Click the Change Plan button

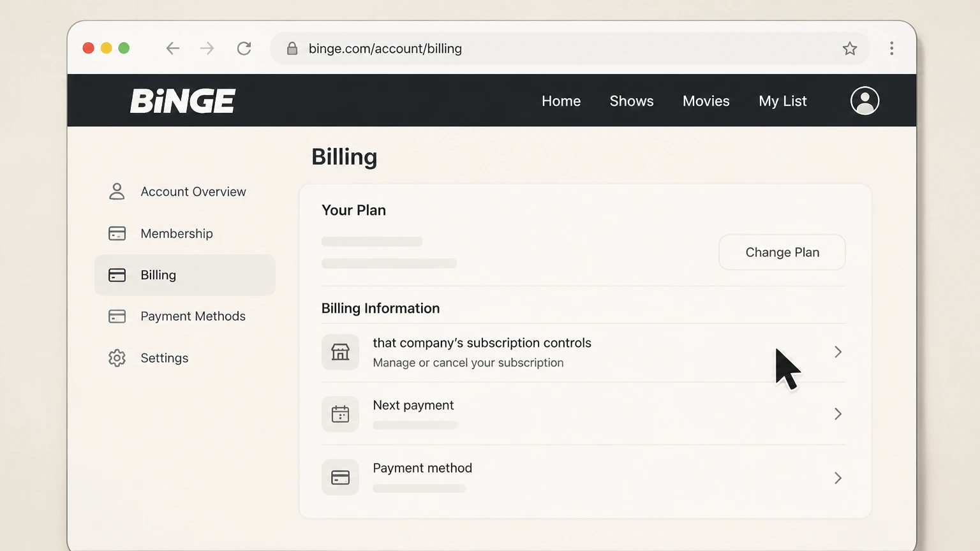point(782,252)
